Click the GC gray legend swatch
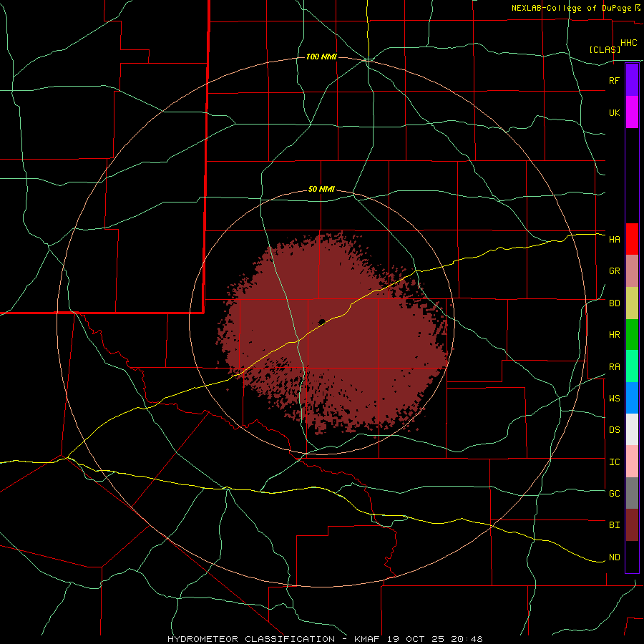 coord(632,493)
